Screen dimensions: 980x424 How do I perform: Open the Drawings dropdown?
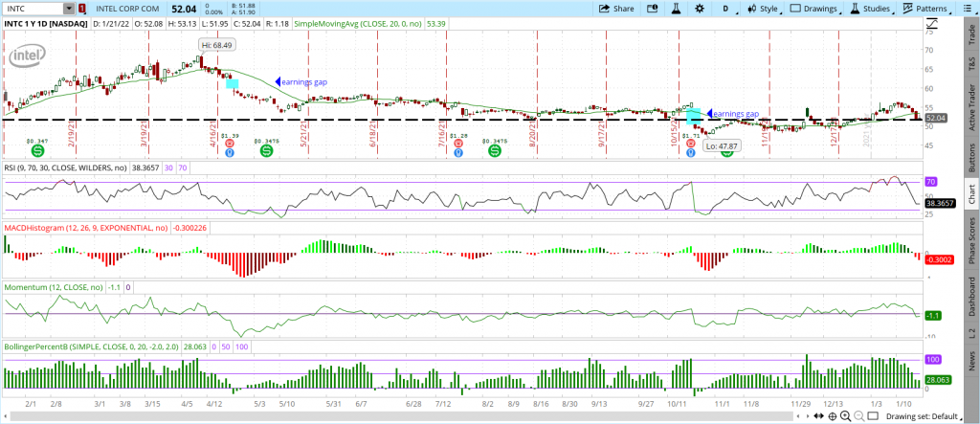[x=814, y=9]
